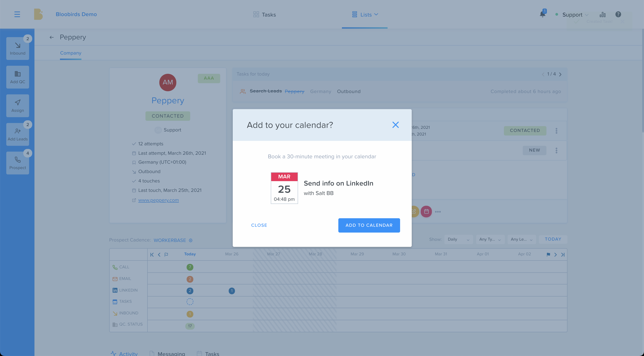Switch to the Messaging tab

(x=167, y=353)
